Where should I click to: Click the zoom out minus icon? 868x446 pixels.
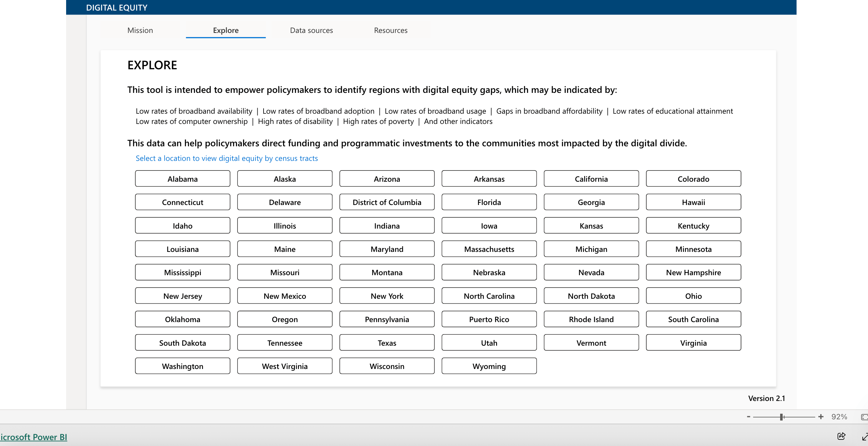click(x=749, y=417)
